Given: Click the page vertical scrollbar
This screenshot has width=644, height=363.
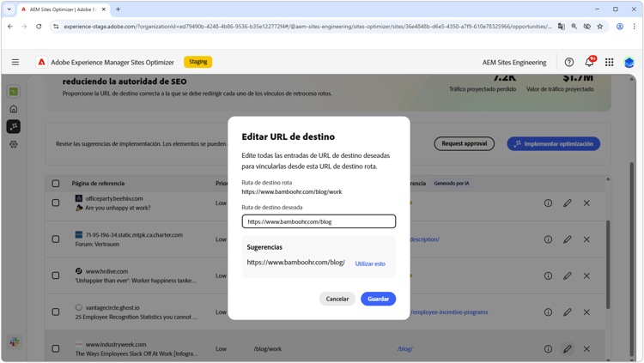Looking at the screenshot, I should click(x=632, y=258).
